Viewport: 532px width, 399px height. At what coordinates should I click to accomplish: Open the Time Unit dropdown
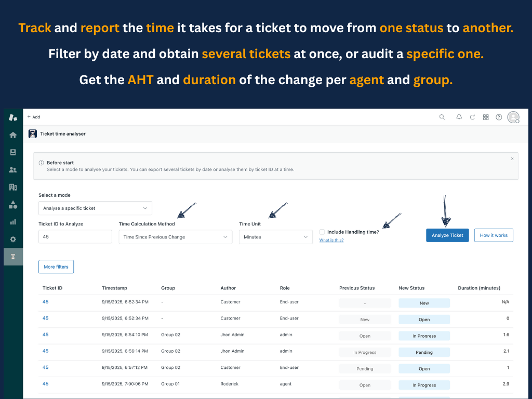[275, 237]
